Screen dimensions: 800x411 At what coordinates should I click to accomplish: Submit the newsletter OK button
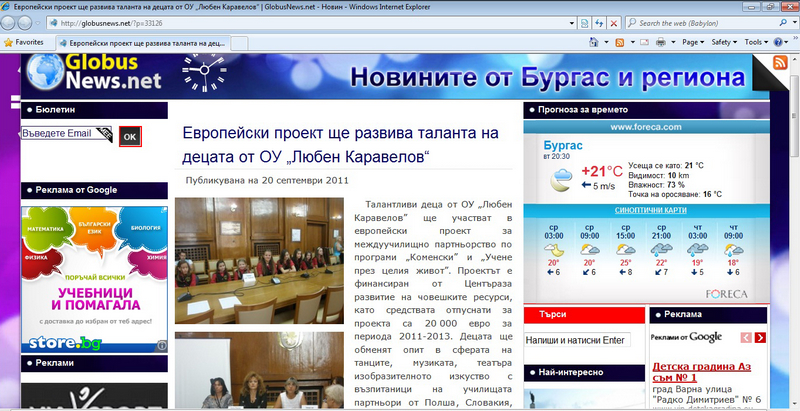pos(130,137)
